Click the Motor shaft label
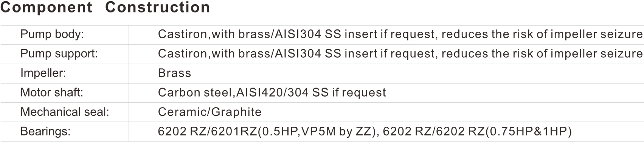The image size is (644, 143). click(52, 92)
